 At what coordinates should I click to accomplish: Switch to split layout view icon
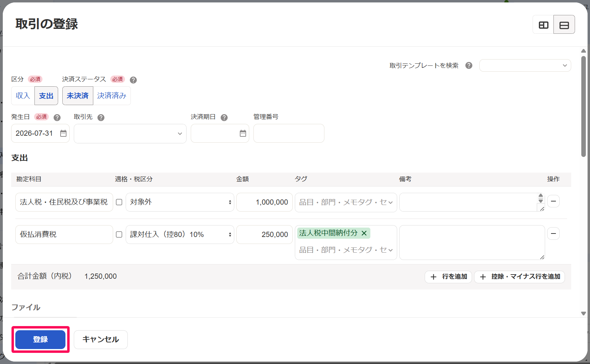pyautogui.click(x=543, y=25)
